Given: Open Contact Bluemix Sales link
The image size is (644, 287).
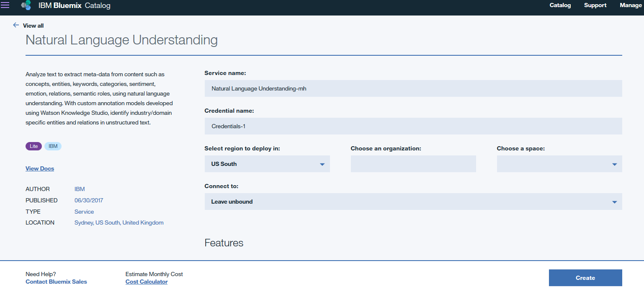Looking at the screenshot, I should coord(56,282).
